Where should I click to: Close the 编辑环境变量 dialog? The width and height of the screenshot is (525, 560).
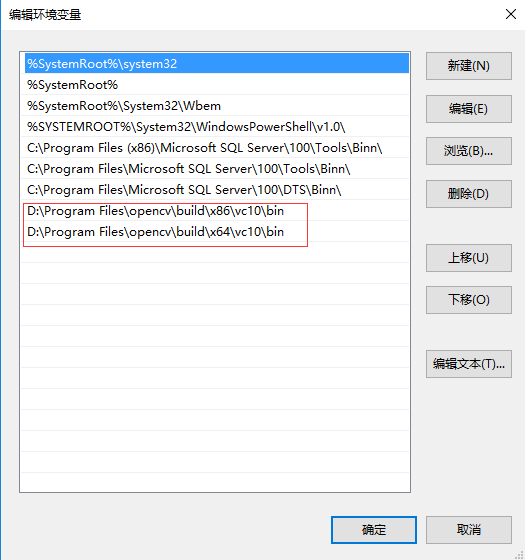point(511,14)
